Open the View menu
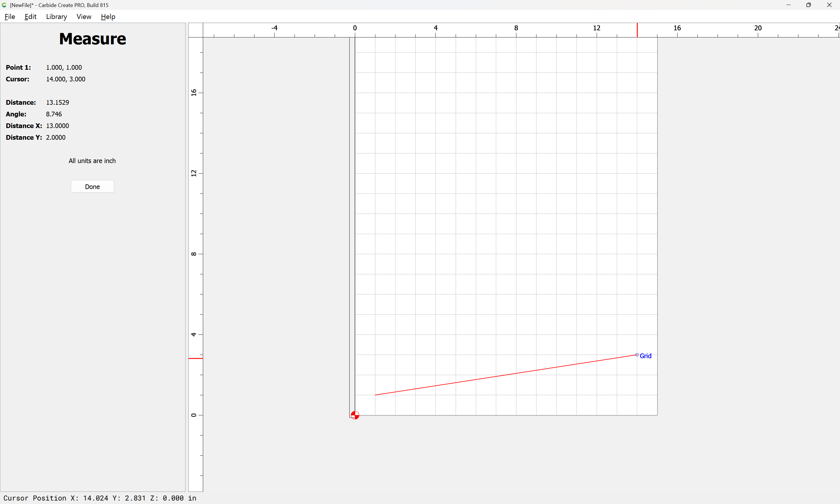The image size is (840, 504). [84, 17]
